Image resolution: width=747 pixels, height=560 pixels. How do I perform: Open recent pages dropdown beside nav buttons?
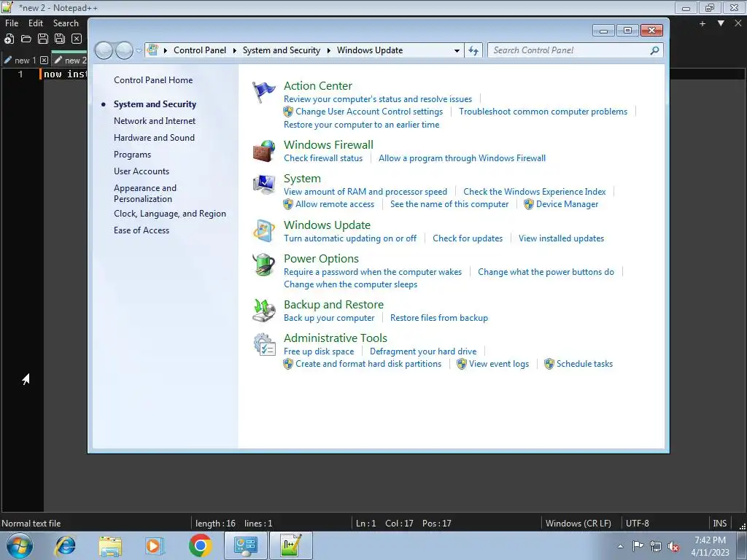139,50
